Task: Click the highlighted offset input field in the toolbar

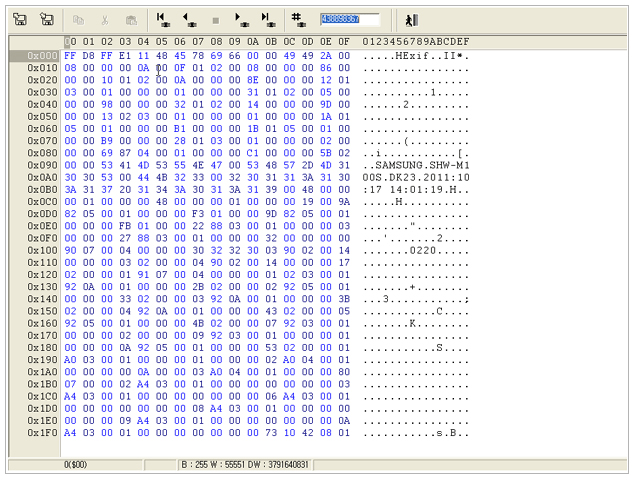Action: [349, 19]
